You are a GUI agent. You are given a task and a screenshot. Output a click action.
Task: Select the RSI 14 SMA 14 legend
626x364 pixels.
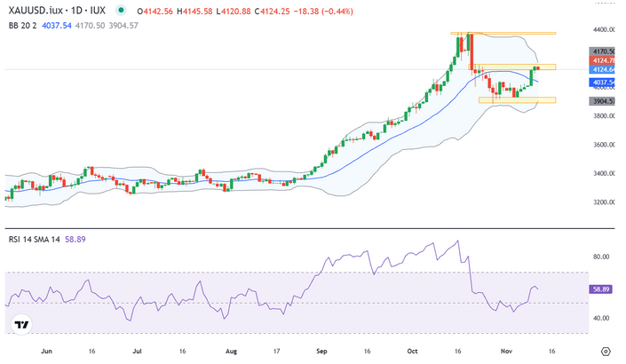point(34,240)
